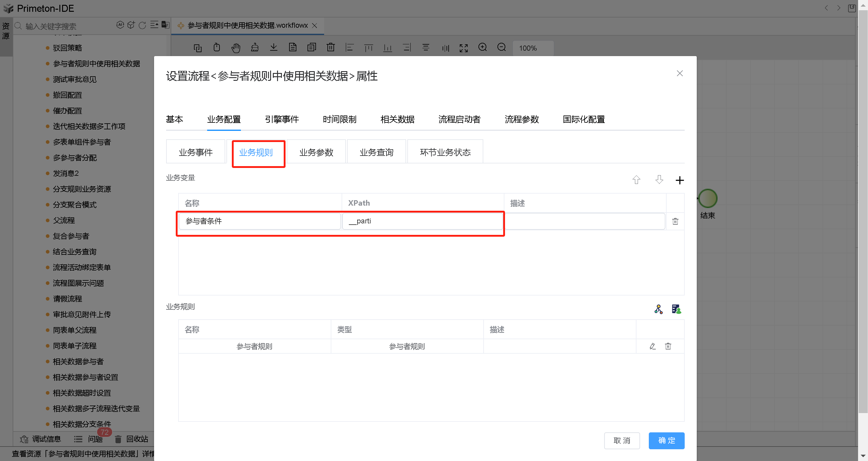Screen dimensions: 868x461
Task: Move the 参与者条件 variable up with the arrow icon
Action: 636,180
